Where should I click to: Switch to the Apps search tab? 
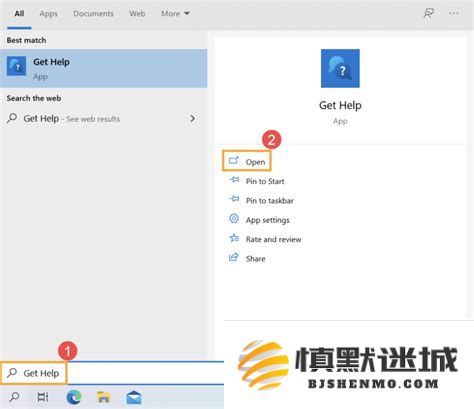point(49,14)
